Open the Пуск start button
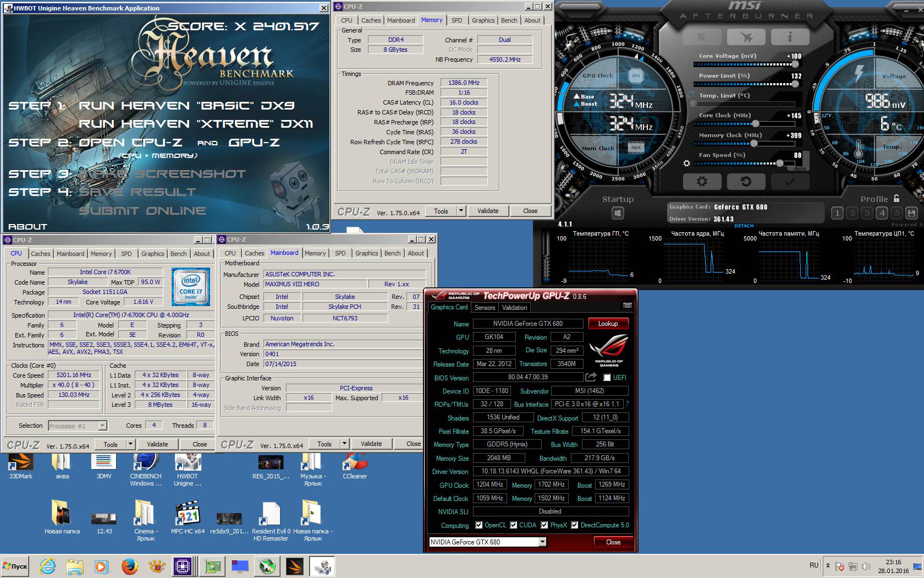The height and width of the screenshot is (578, 924). (x=15, y=566)
